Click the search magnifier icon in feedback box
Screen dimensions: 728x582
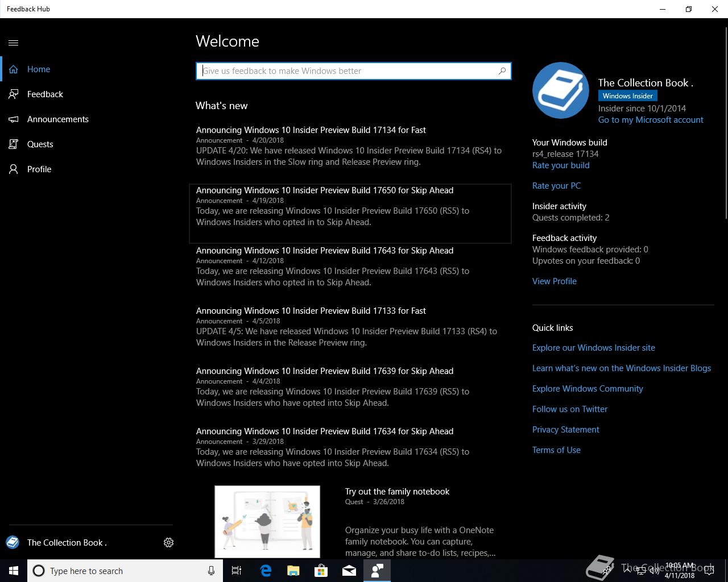pos(502,71)
